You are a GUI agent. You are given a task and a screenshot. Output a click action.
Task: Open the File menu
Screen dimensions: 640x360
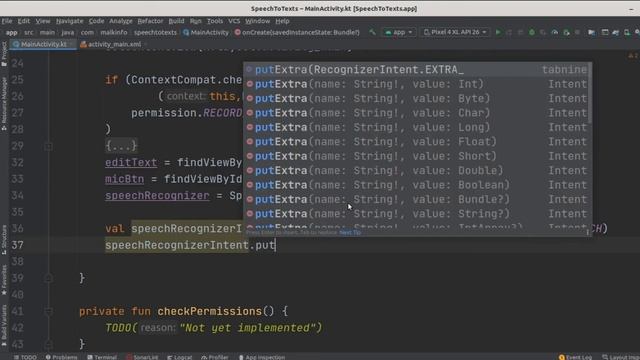[7, 21]
